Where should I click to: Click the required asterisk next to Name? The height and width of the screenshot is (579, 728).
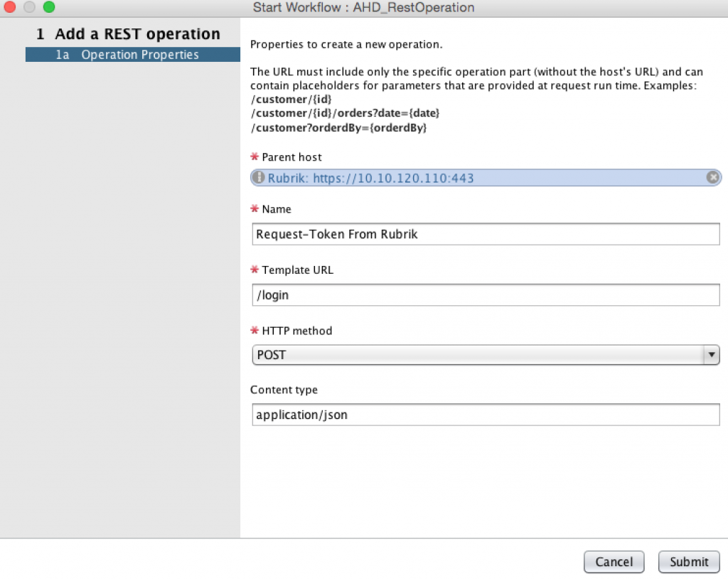[x=255, y=209]
